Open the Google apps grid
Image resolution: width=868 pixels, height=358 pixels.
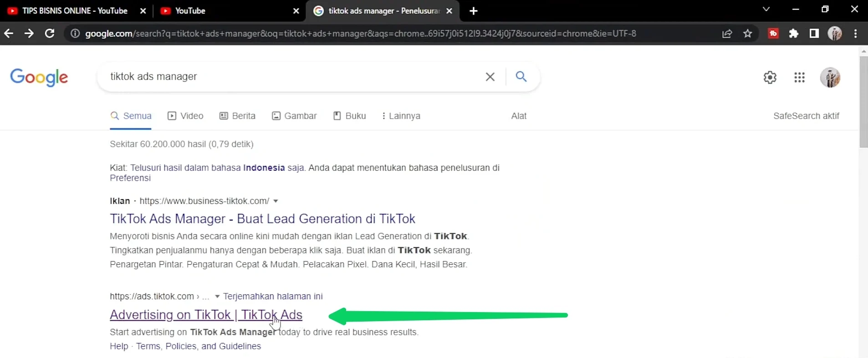click(800, 77)
